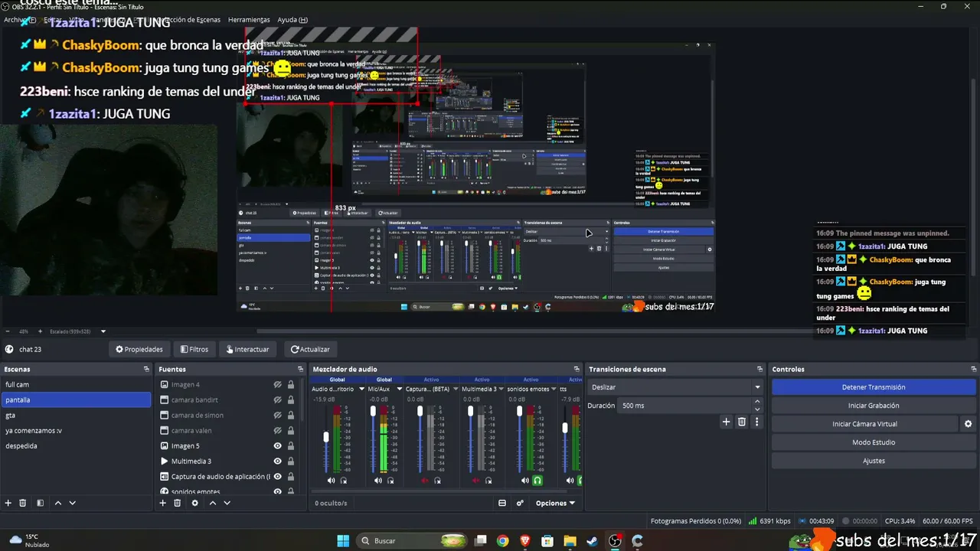Hide Captura de audio de aplicación source
This screenshot has height=551, width=980.
(x=278, y=477)
